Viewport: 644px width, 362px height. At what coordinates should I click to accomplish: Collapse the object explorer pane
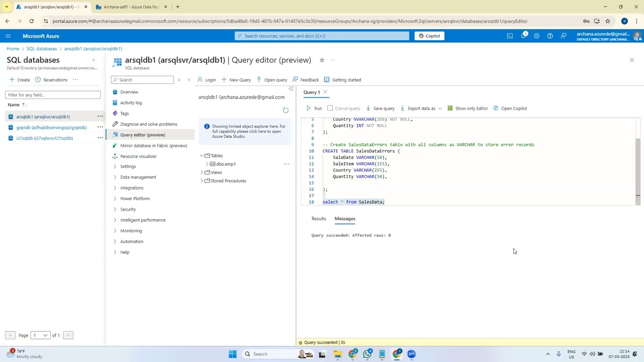pos(291,88)
